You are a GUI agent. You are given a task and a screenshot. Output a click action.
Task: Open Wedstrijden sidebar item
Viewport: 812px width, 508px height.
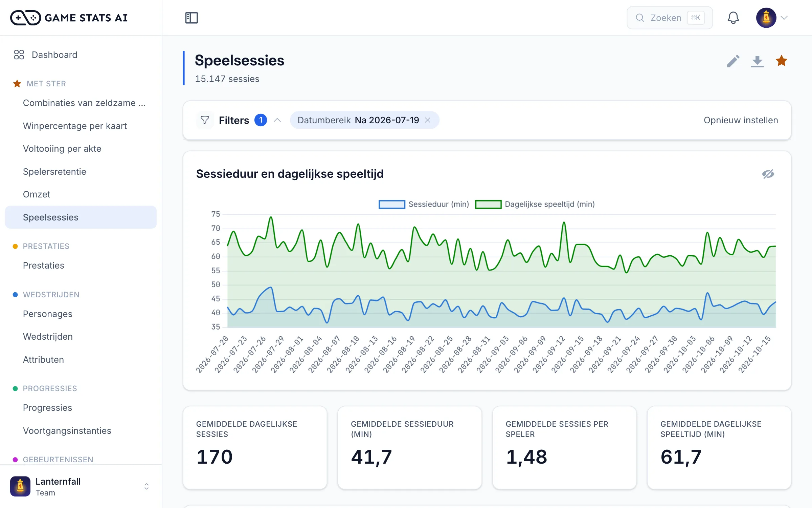[81, 337]
